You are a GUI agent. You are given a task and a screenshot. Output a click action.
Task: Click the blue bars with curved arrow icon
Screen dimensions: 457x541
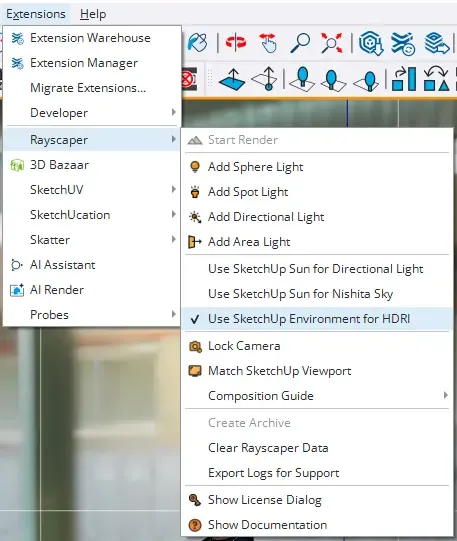tap(404, 79)
